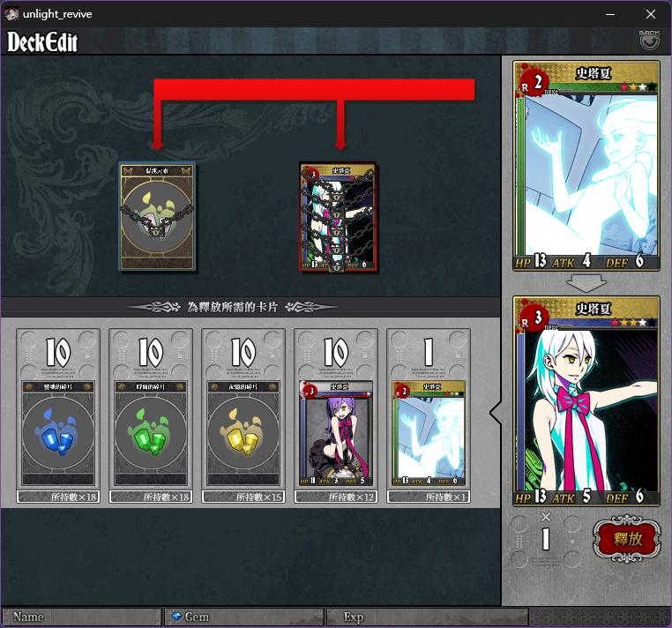Click the green crystal fragment card
The image size is (672, 628).
tap(151, 433)
